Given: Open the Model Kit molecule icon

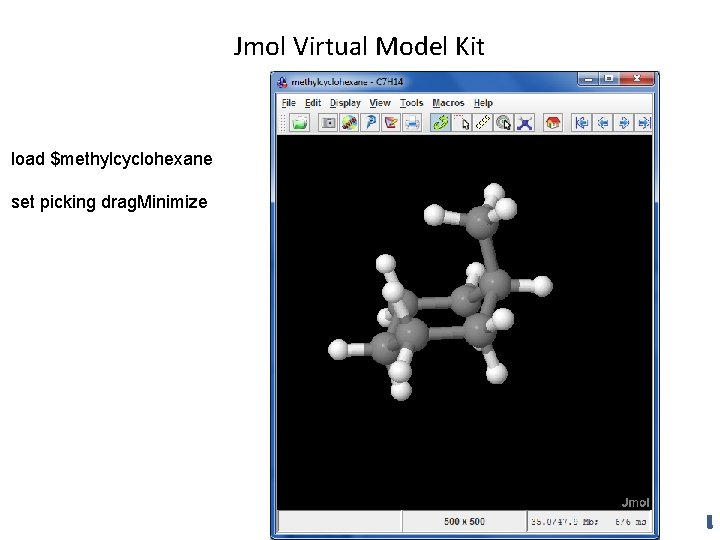Looking at the screenshot, I should click(524, 123).
